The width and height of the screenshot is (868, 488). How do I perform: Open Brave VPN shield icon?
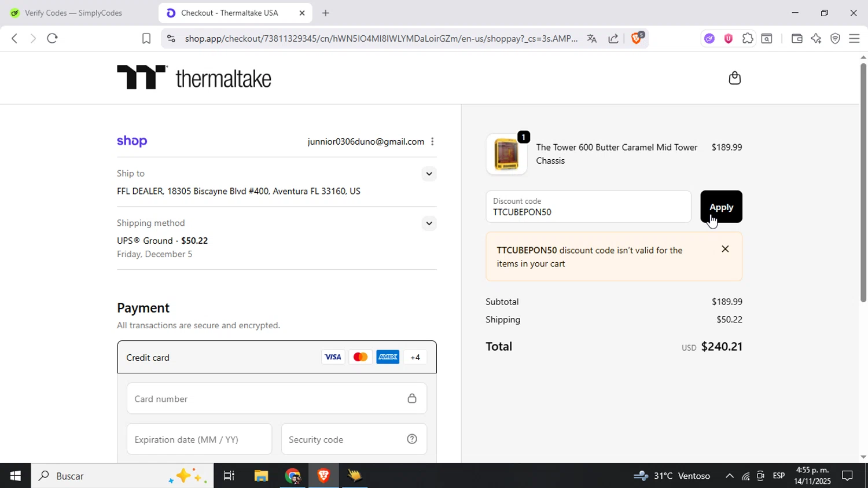835,39
